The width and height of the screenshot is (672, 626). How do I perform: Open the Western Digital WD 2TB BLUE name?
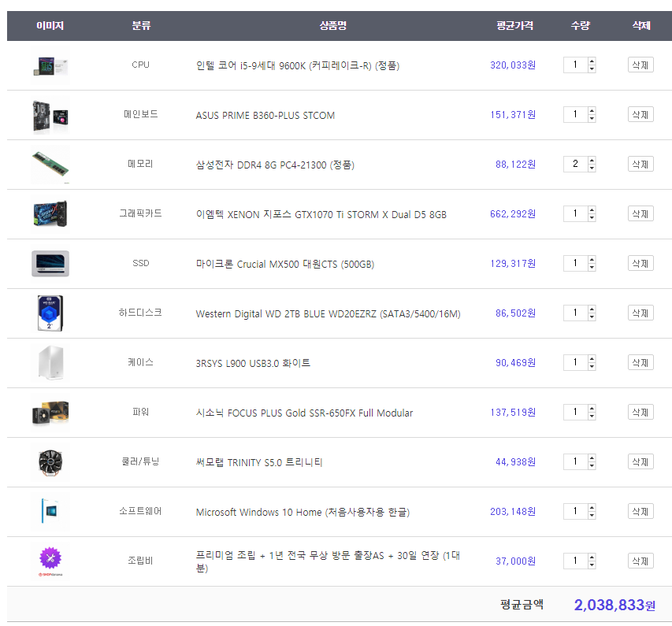329,313
